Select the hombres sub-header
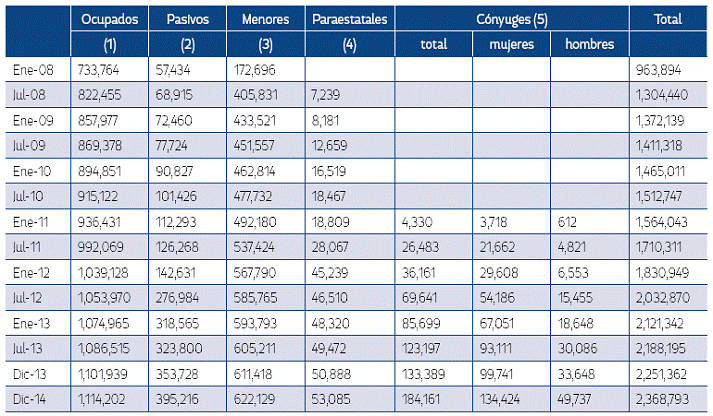 coord(589,44)
